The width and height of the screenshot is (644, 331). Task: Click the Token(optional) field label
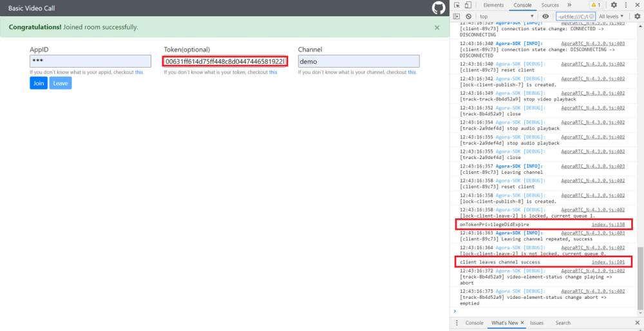(187, 50)
